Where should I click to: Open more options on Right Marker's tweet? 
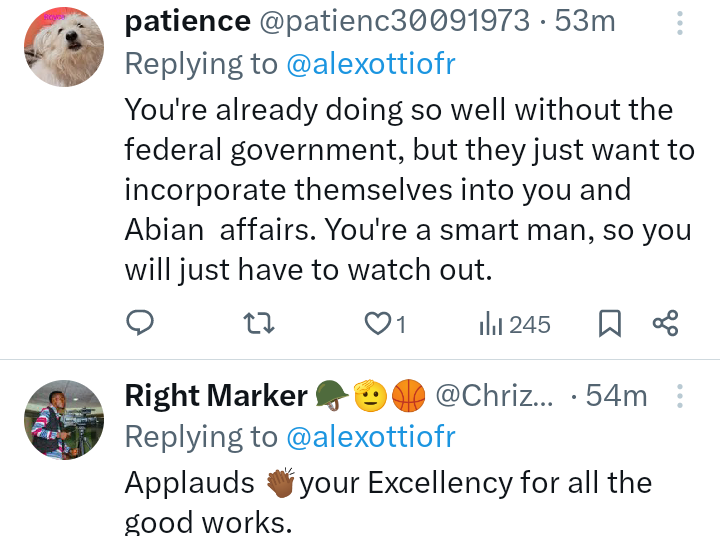680,397
